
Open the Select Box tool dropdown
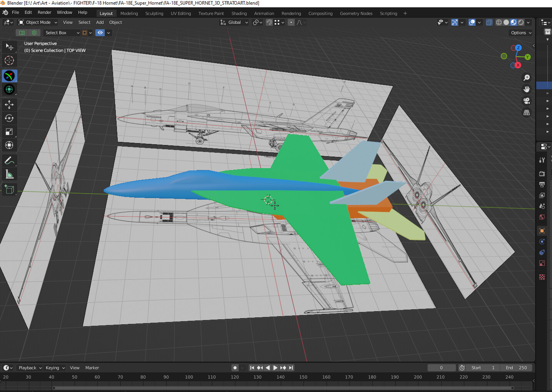pyautogui.click(x=62, y=33)
